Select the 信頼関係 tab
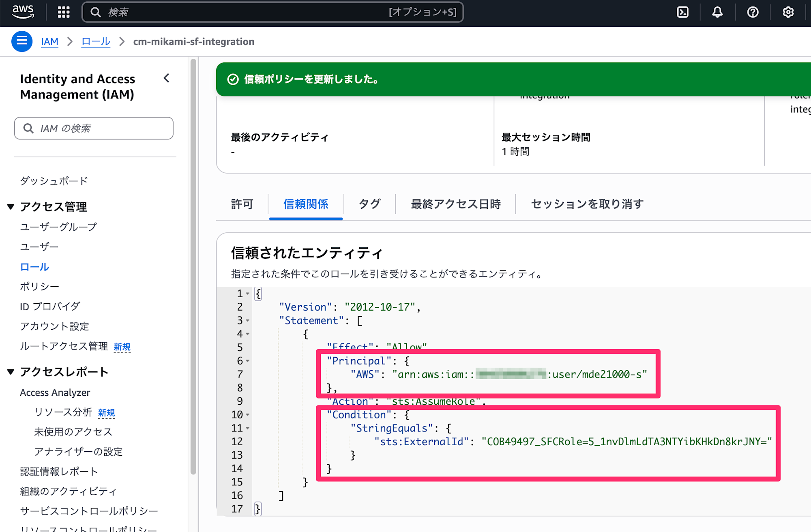811x532 pixels. [x=306, y=204]
